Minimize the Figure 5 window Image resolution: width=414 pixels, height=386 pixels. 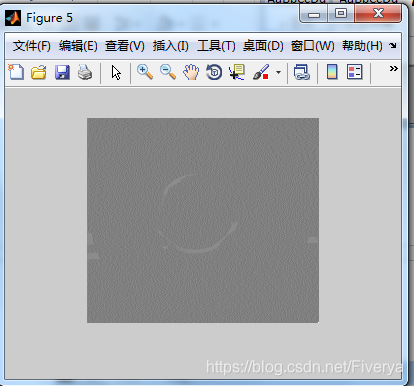coord(313,14)
